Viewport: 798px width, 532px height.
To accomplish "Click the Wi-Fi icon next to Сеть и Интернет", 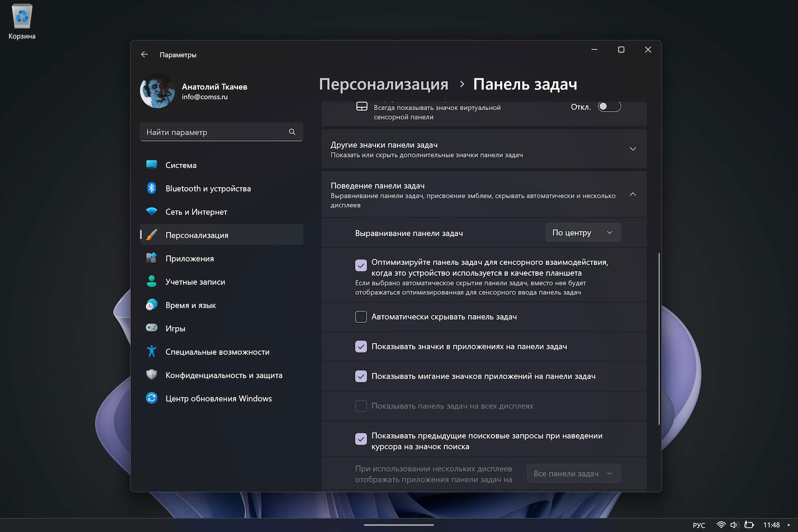I will point(152,212).
